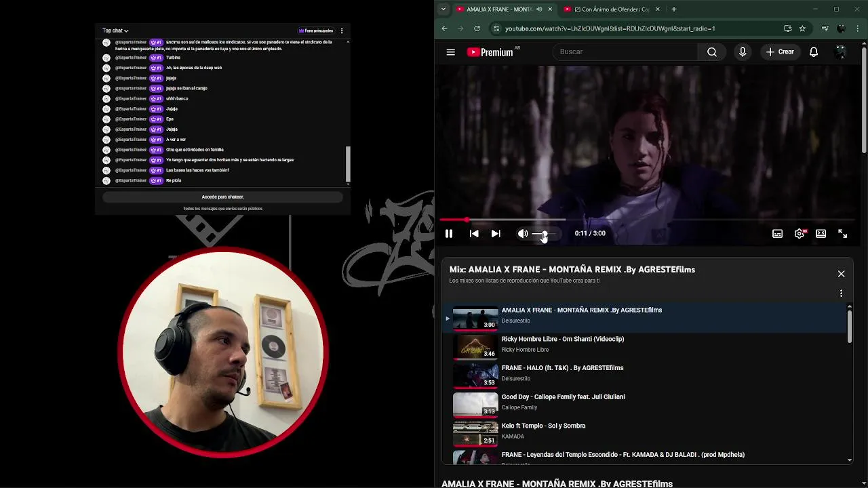868x488 pixels.
Task: Open the Chrome profile avatar
Action: [x=842, y=28]
